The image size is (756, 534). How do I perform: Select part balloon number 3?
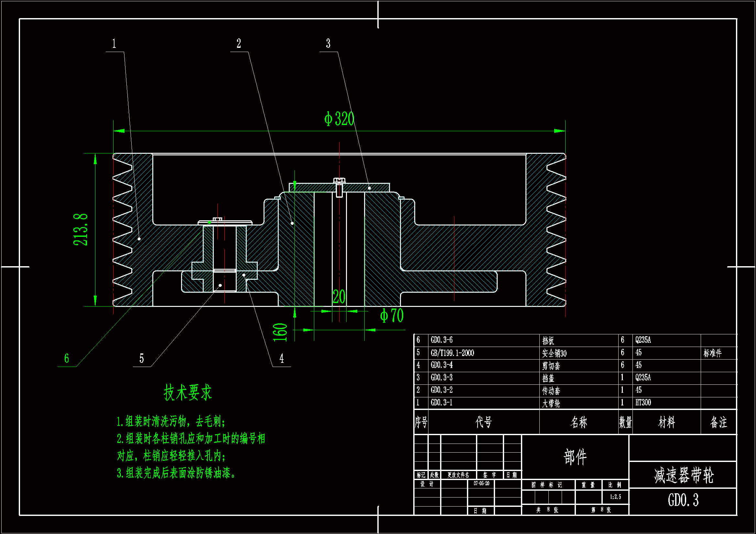coord(328,44)
